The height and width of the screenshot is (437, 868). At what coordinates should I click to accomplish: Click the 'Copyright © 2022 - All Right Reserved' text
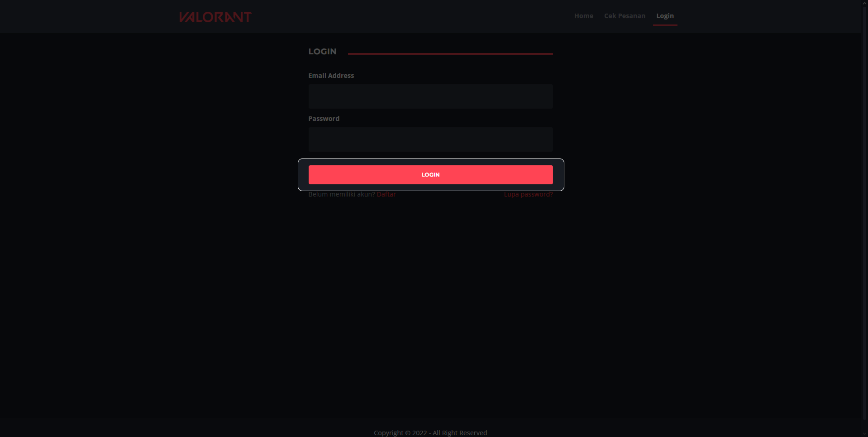tap(430, 433)
